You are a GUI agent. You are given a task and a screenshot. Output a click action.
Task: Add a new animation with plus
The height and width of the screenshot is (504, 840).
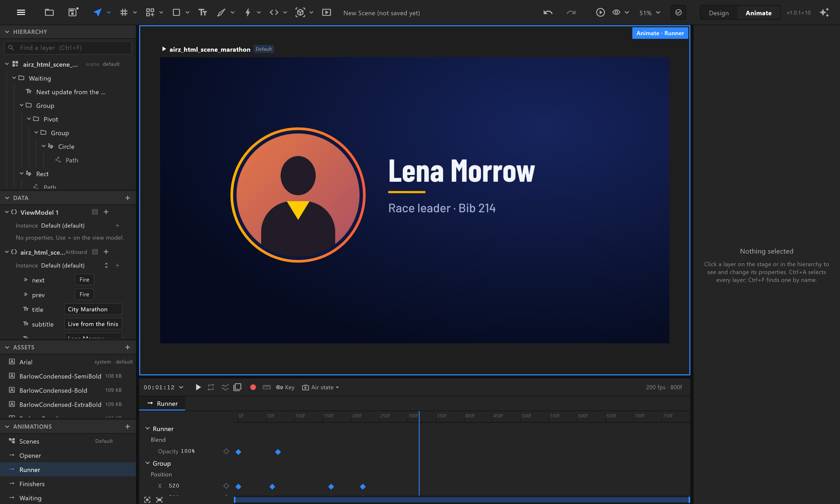tap(128, 427)
